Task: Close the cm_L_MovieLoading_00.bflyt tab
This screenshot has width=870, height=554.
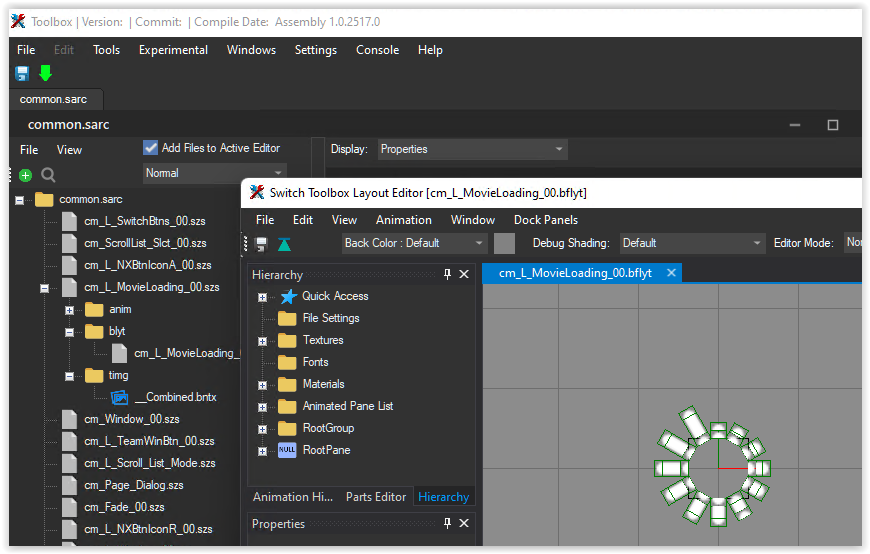Action: point(671,273)
